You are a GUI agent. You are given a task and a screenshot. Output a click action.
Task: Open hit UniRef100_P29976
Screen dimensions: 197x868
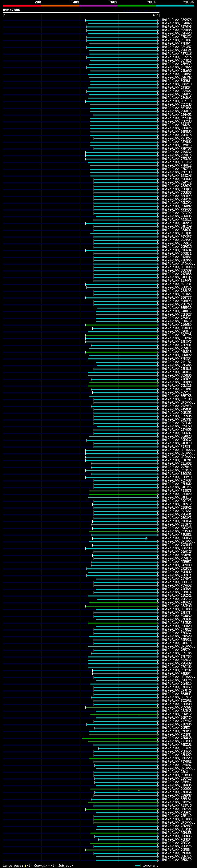coord(176,20)
